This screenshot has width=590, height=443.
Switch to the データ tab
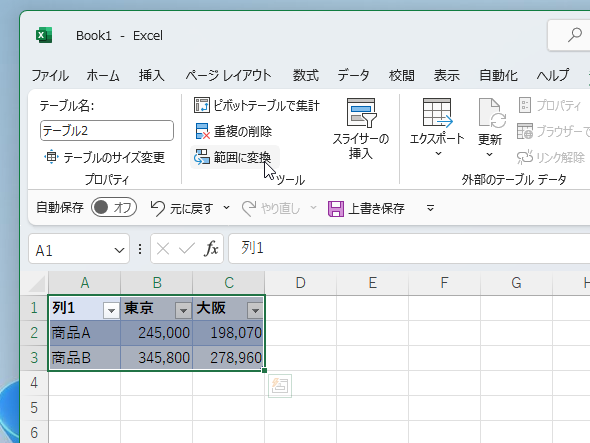353,76
